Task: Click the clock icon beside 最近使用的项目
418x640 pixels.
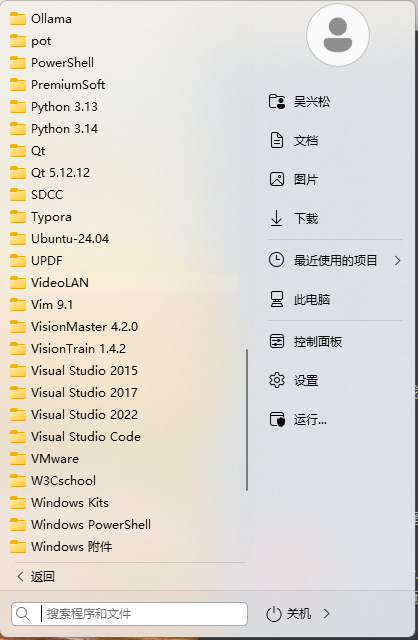Action: point(276,260)
